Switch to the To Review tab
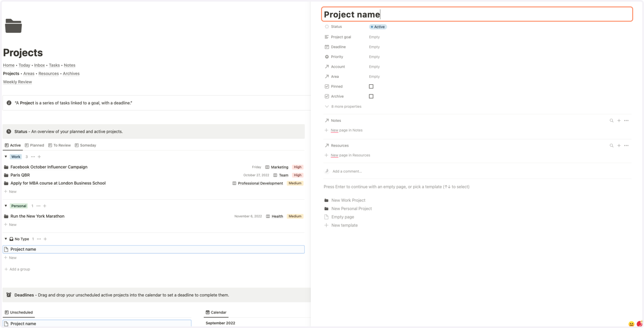This screenshot has width=644, height=328. pos(60,145)
